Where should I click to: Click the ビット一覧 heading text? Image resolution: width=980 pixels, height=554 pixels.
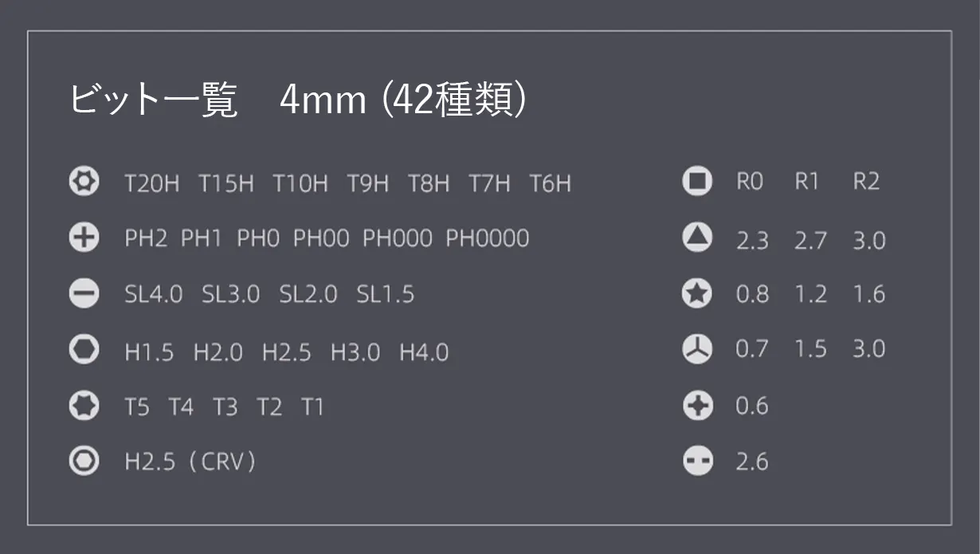coord(153,101)
